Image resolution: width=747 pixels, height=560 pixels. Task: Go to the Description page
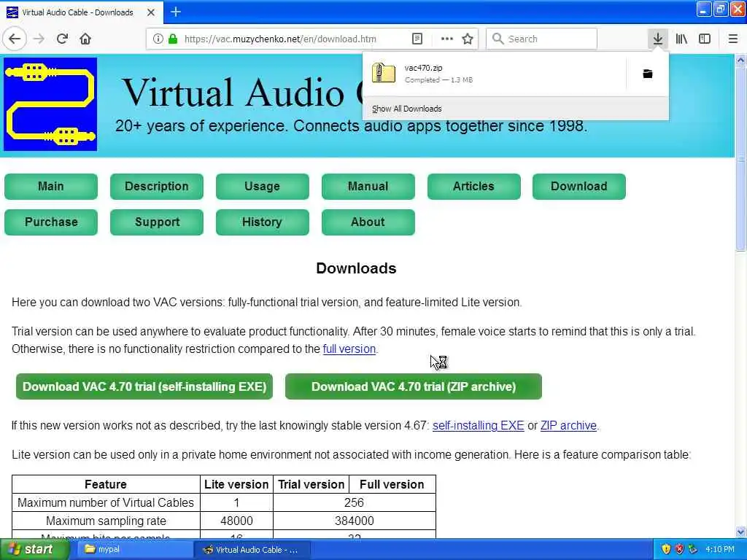[157, 186]
